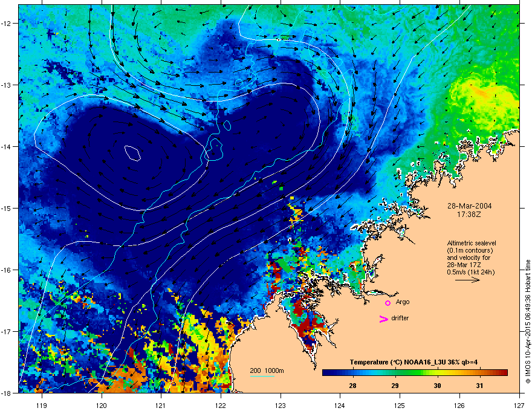Click the latitude tick label -16
The width and height of the screenshot is (532, 411).
(x=7, y=270)
